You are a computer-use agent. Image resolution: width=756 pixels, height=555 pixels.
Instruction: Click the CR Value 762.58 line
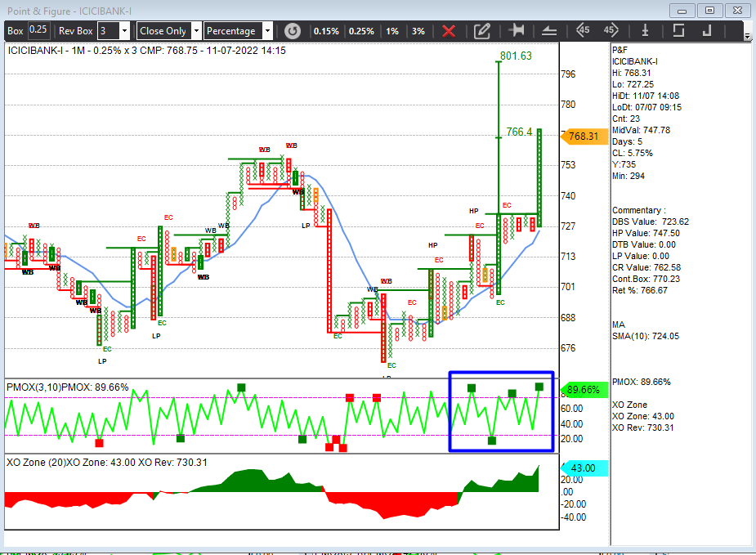(646, 267)
